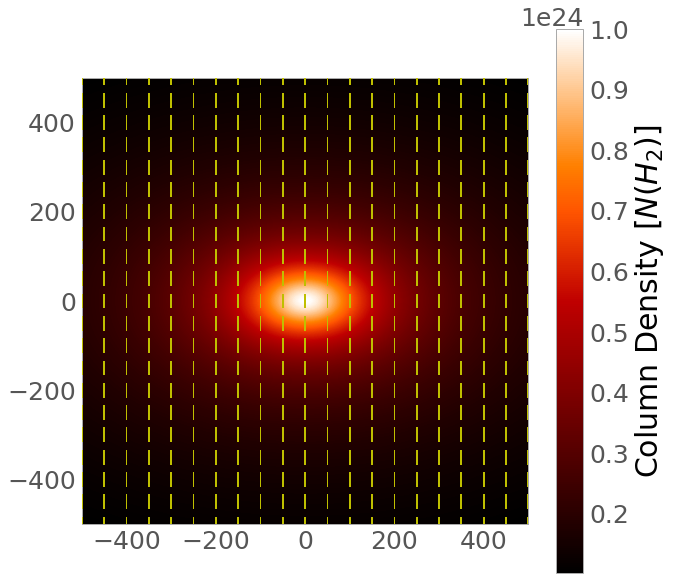Click the colorbar at the 0.2 dark level
This screenshot has width=673, height=580.
(x=570, y=514)
